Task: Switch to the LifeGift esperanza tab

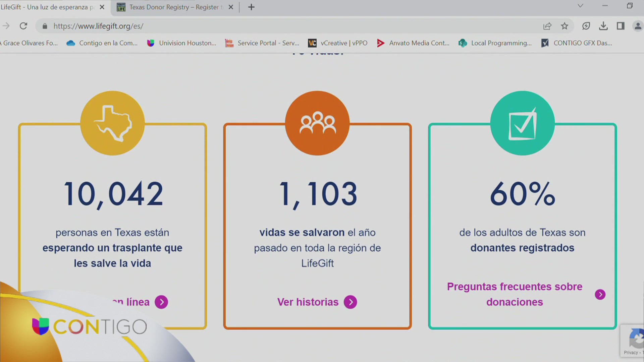Action: 50,7
